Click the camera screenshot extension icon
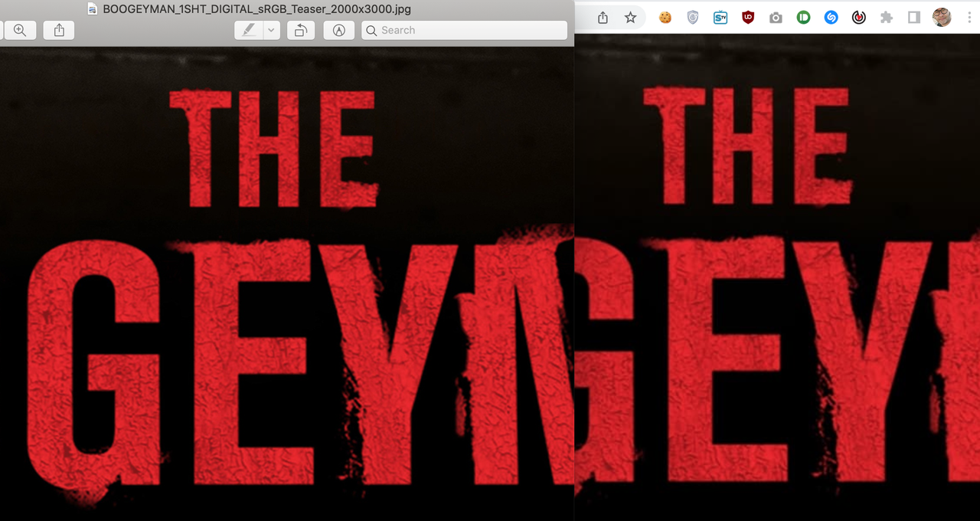Image resolution: width=980 pixels, height=521 pixels. pyautogui.click(x=776, y=17)
